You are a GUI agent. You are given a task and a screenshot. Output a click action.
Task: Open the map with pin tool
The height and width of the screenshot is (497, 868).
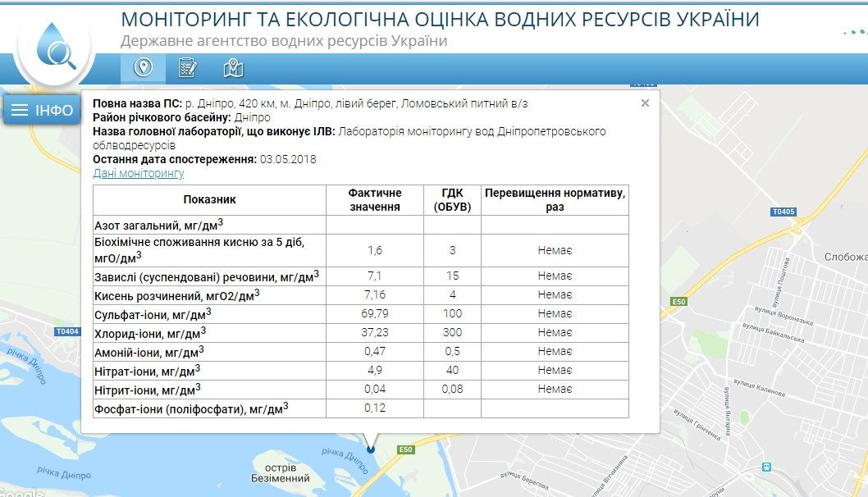click(x=233, y=68)
